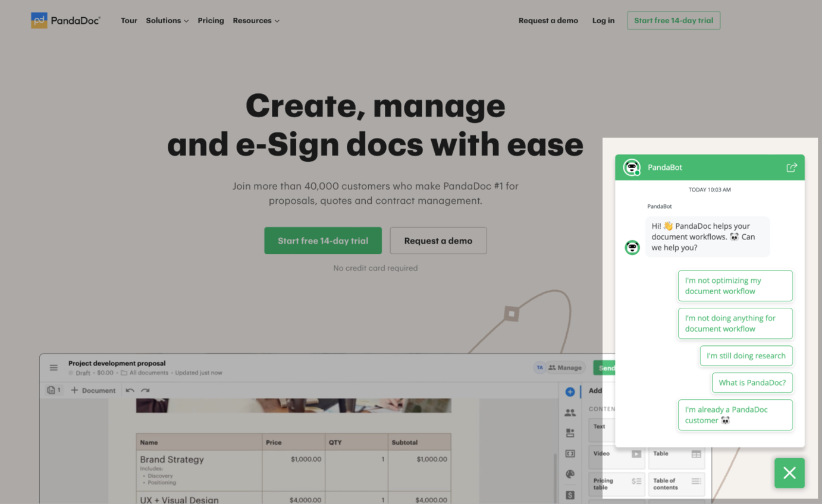Click the + Document button

coord(93,390)
